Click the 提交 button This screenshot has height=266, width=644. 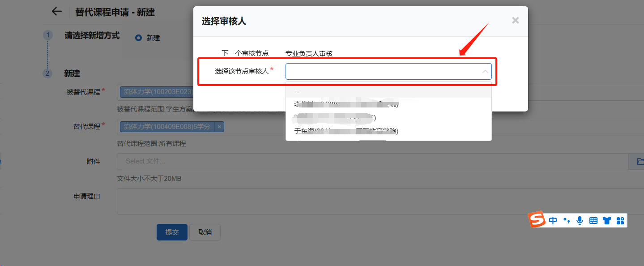click(172, 232)
